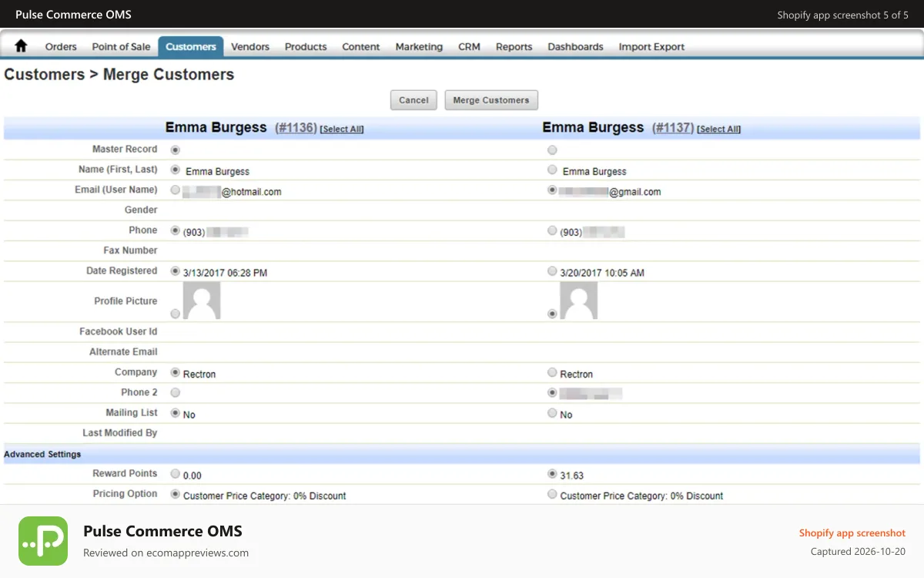The height and width of the screenshot is (578, 924).
Task: Pick date registered 3/13/2017 06:28 PM
Action: [x=176, y=271]
